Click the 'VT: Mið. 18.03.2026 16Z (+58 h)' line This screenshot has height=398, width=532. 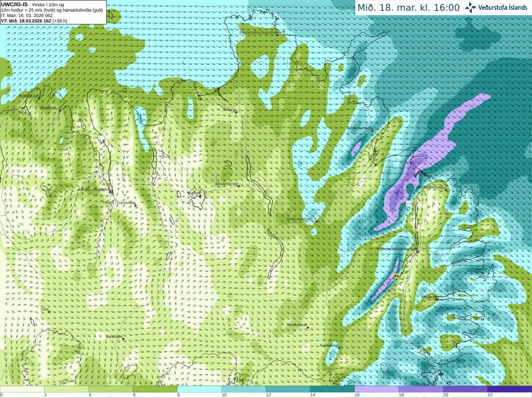tap(34, 21)
